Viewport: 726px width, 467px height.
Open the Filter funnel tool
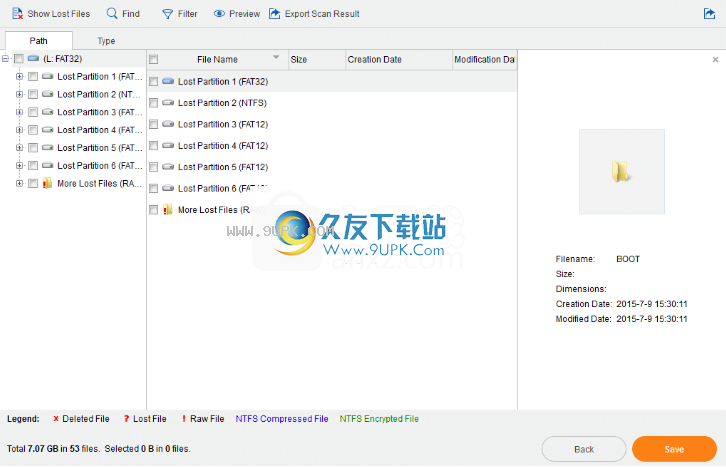coord(167,14)
